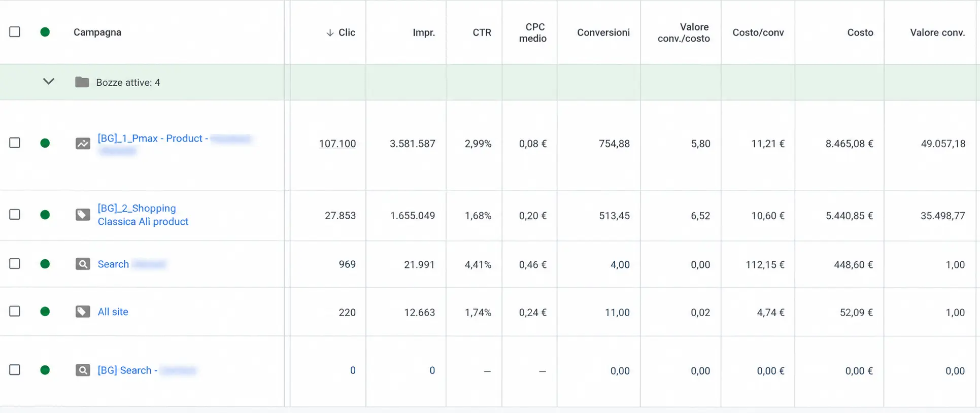
Task: Select the [BG]_1_Pmax campaign checkbox
Action: (15, 143)
